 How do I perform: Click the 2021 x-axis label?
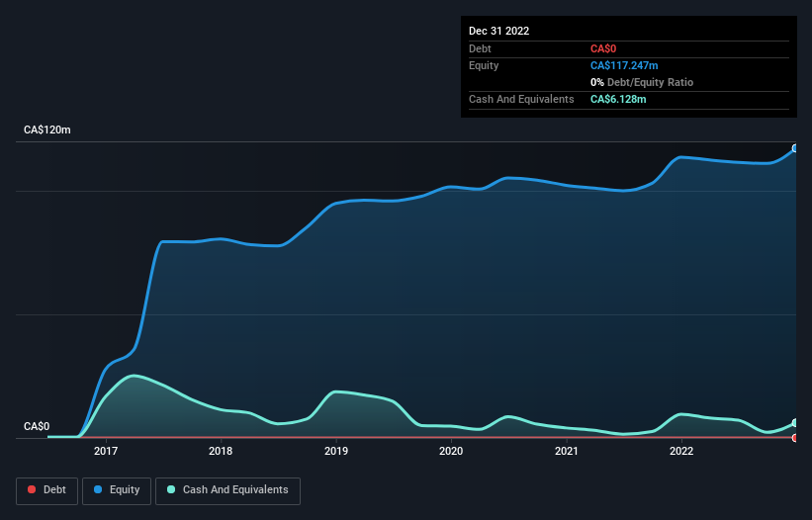[567, 451]
